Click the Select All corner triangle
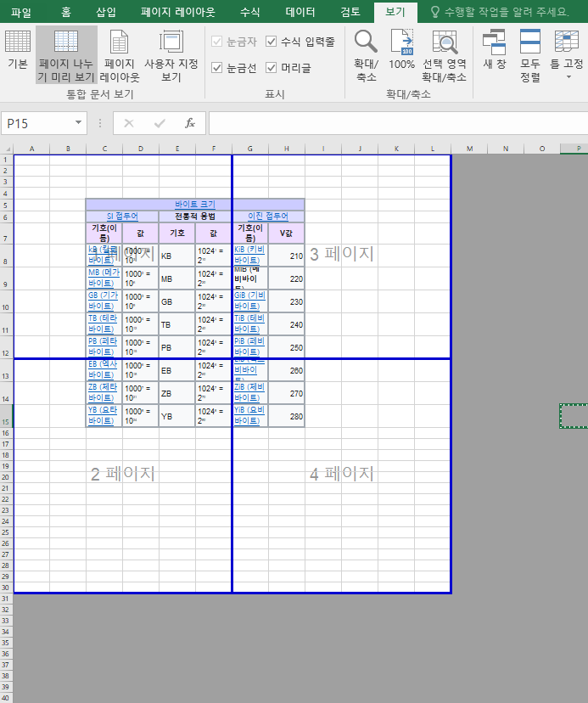Screen dimensions: 588x703 pos(7,149)
